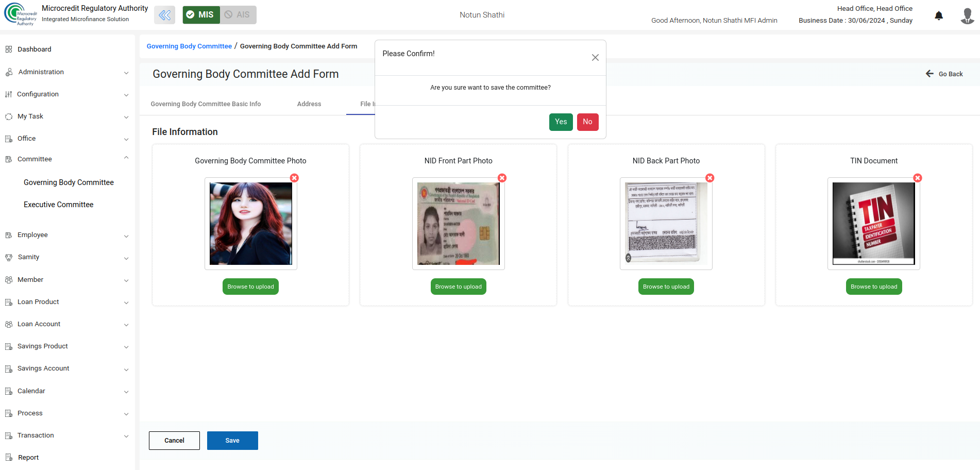Expand the Member menu chevron

click(126, 280)
